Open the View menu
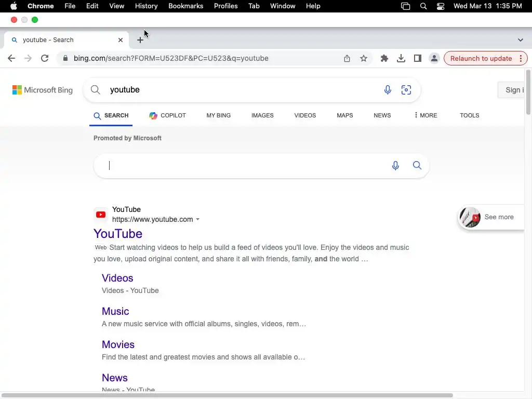The image size is (532, 399). [x=117, y=6]
